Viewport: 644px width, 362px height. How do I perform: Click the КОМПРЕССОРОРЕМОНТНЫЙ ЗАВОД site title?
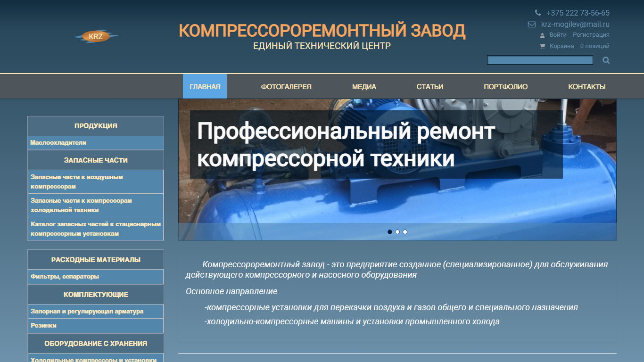pos(322,31)
